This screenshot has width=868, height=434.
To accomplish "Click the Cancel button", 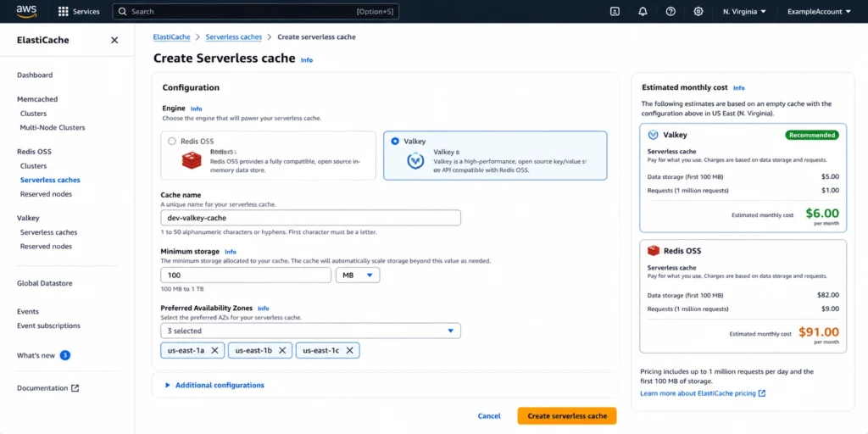I will [x=489, y=415].
